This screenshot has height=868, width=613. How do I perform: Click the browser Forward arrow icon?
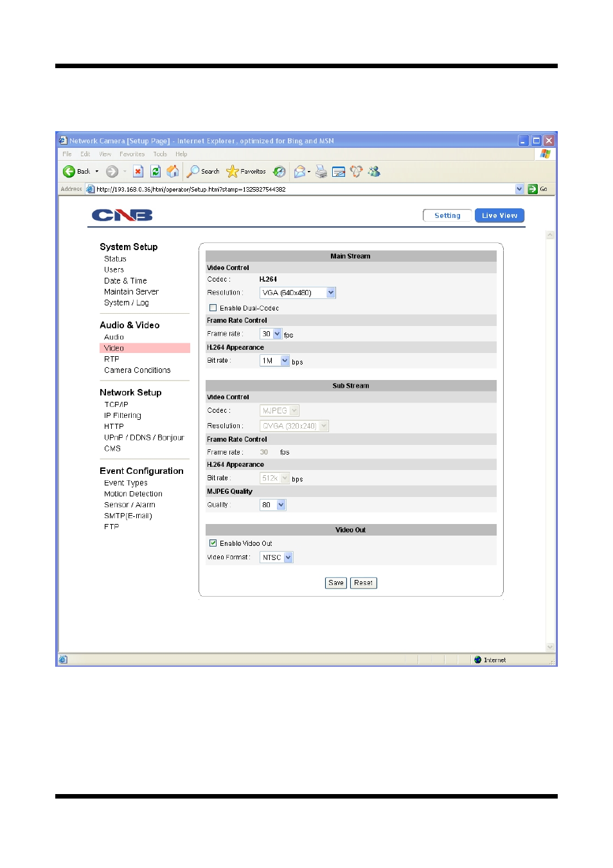coord(112,172)
